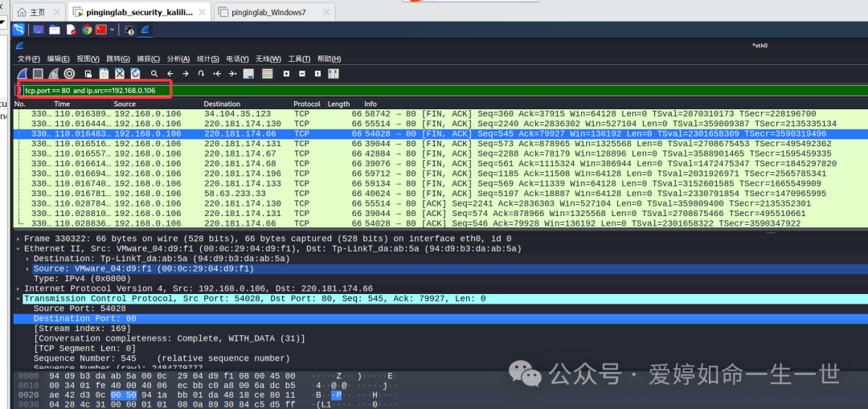This screenshot has width=868, height=409.
Task: Open a capture file from the toolbar
Action: (x=88, y=74)
